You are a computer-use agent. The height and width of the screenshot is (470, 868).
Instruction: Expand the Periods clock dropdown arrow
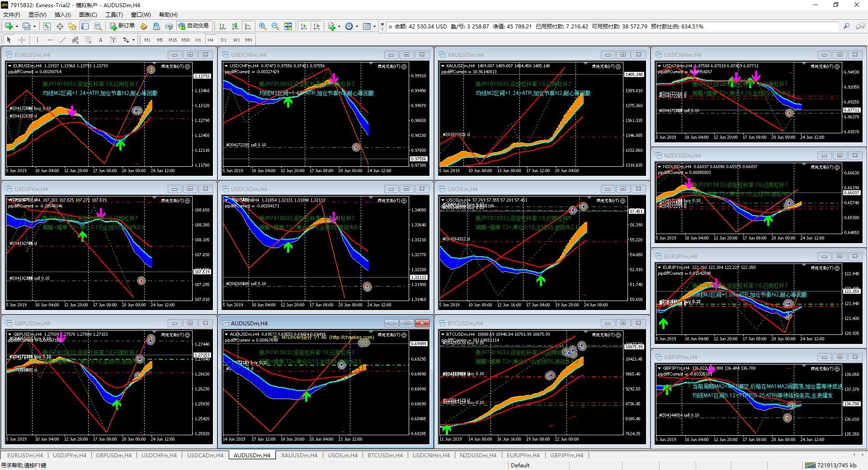pos(357,26)
